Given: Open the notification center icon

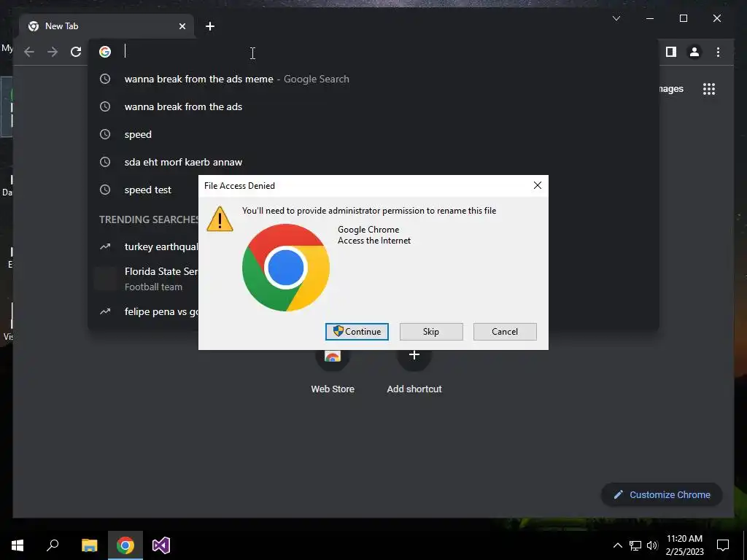Looking at the screenshot, I should click(723, 545).
